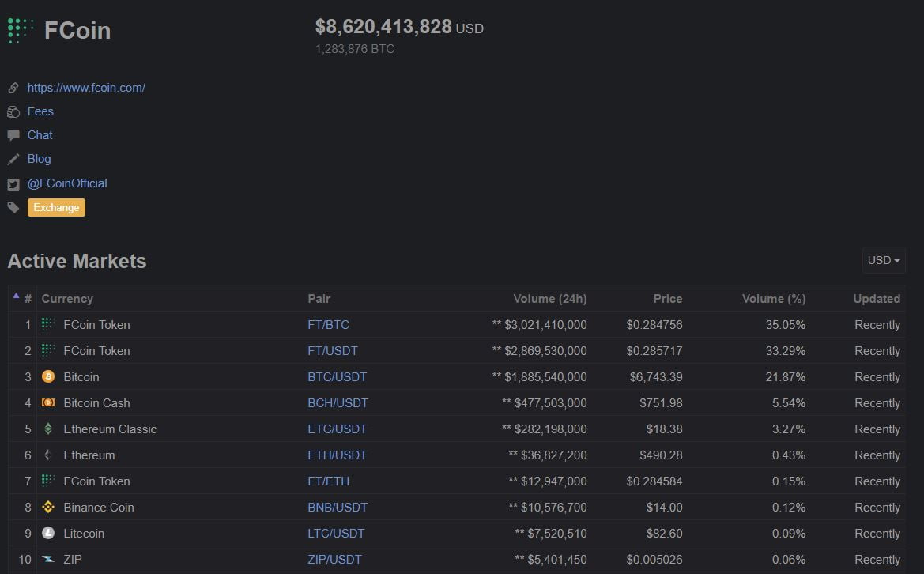924x574 pixels.
Task: Open the FT/ETH pair link
Action: [328, 481]
